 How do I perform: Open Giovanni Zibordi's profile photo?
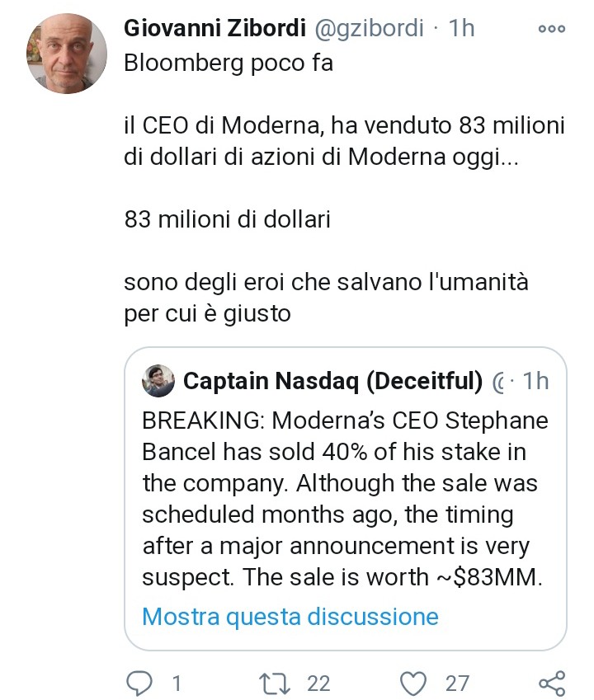point(68,54)
